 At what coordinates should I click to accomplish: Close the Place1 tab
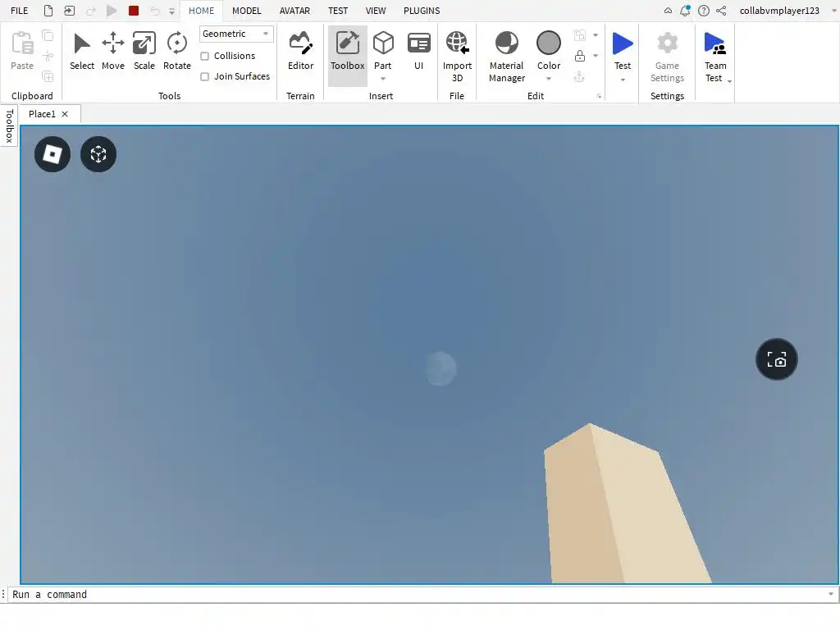click(x=65, y=114)
